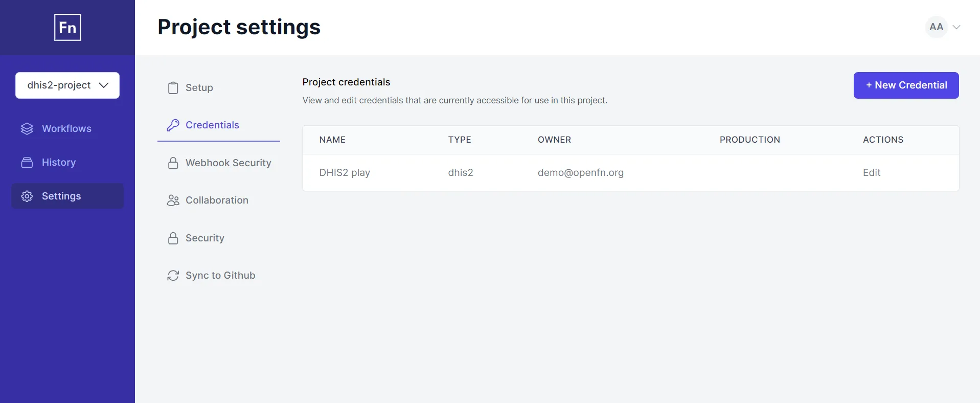Click the Setup clipboard icon
Screen dimensions: 980x403
(173, 88)
